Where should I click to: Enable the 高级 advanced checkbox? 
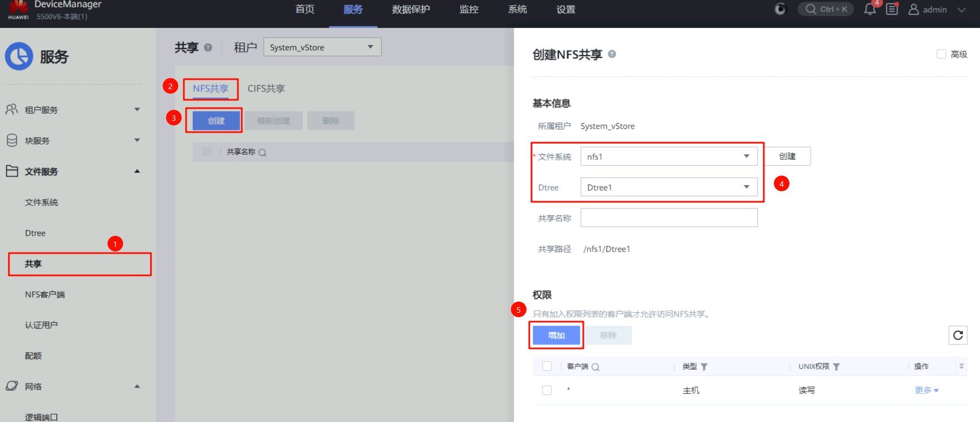(942, 54)
